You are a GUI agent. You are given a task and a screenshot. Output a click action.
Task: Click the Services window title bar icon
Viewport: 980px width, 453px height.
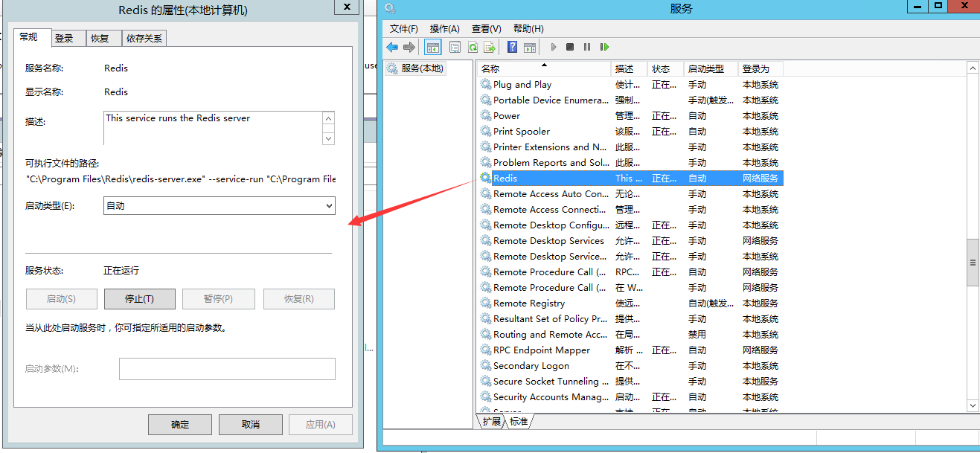(390, 9)
